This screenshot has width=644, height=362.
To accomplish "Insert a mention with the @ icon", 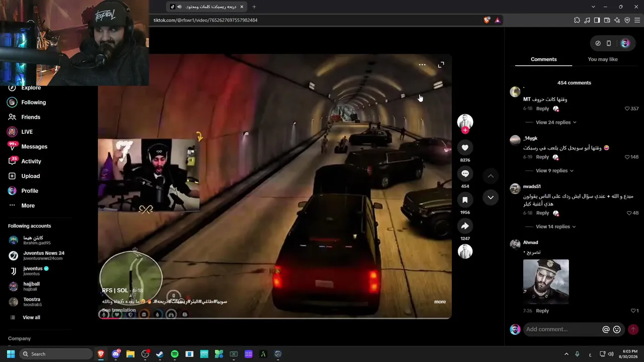I will pos(606,329).
